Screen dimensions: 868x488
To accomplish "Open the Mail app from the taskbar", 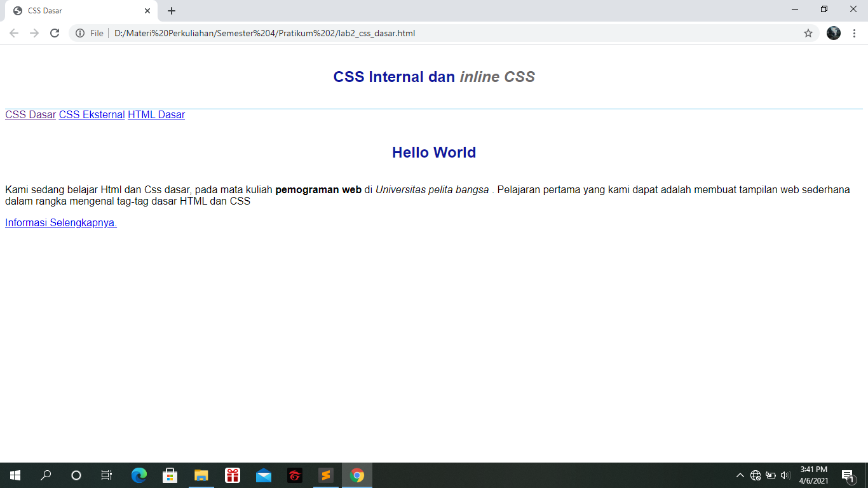I will [x=264, y=475].
